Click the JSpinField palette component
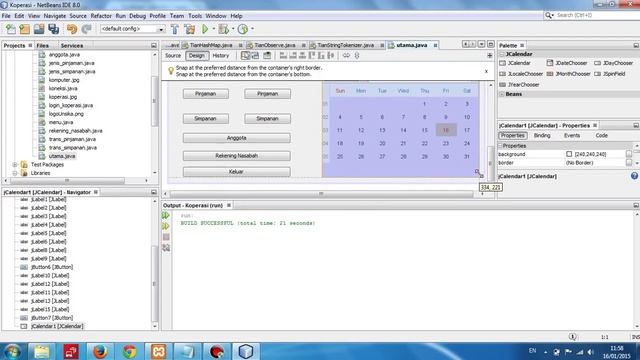The image size is (640, 360). (610, 74)
